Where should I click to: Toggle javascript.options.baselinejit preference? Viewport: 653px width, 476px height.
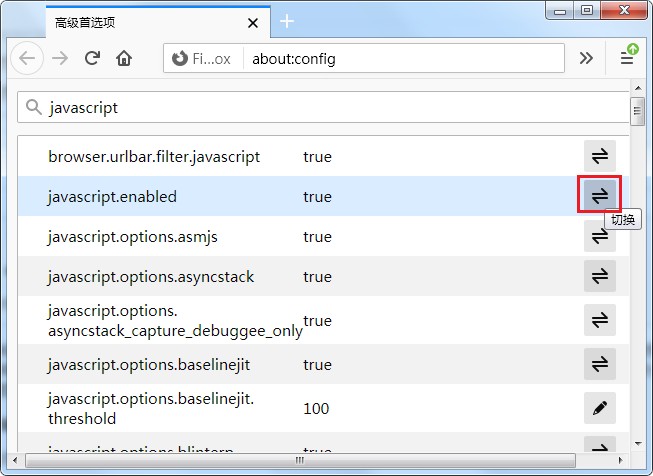[x=599, y=364]
